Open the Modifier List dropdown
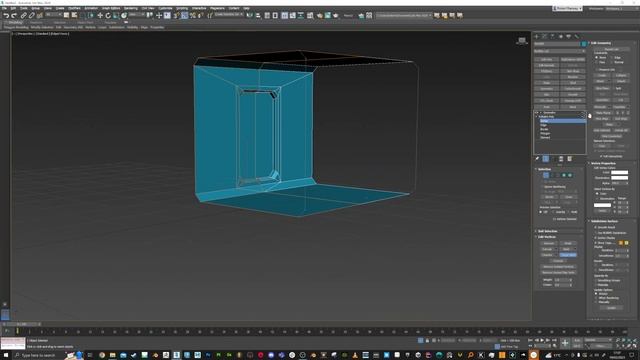Viewport: 640px width, 360px height. pyautogui.click(x=560, y=51)
